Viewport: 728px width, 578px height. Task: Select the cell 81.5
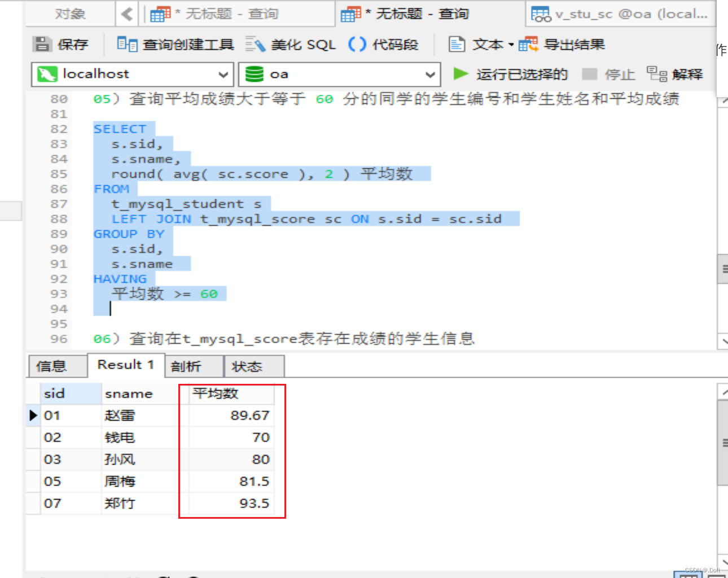(x=231, y=481)
